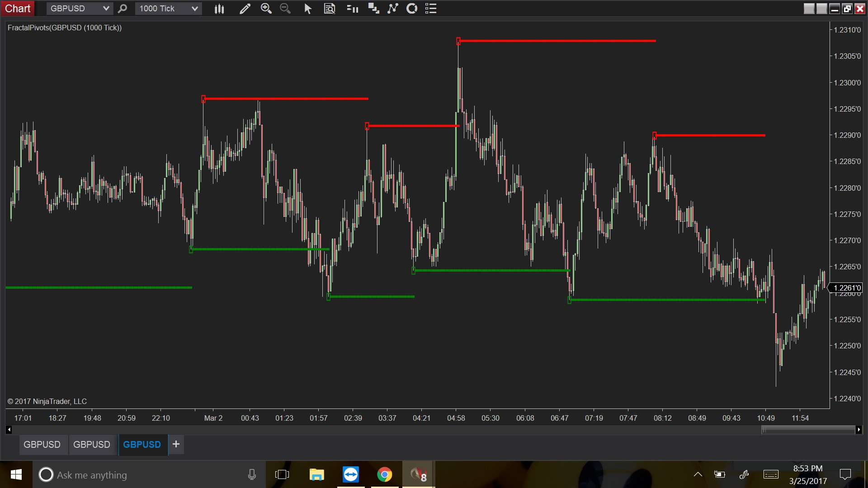Click the instrument search magnifier icon
Screen dimensions: 868x488
[x=123, y=9]
